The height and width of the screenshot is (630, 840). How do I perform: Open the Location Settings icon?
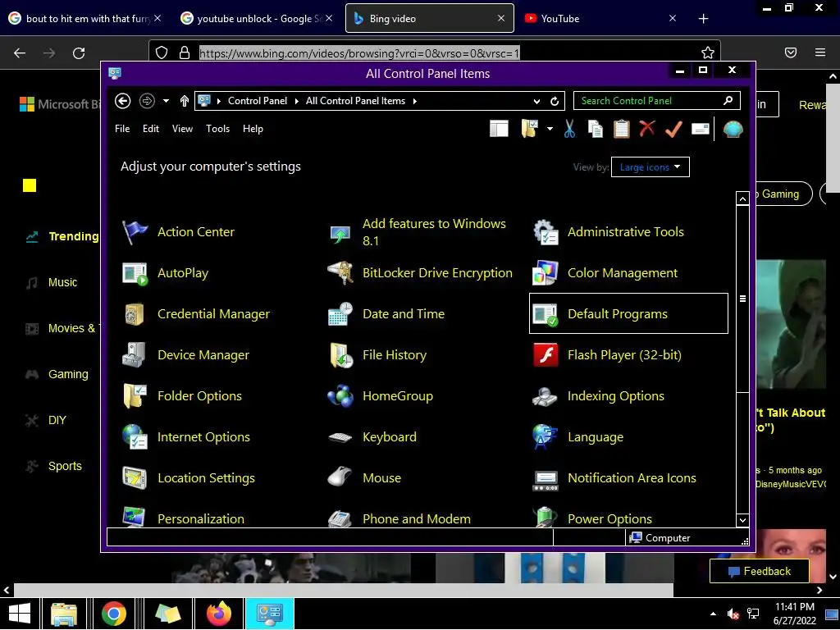[135, 478]
